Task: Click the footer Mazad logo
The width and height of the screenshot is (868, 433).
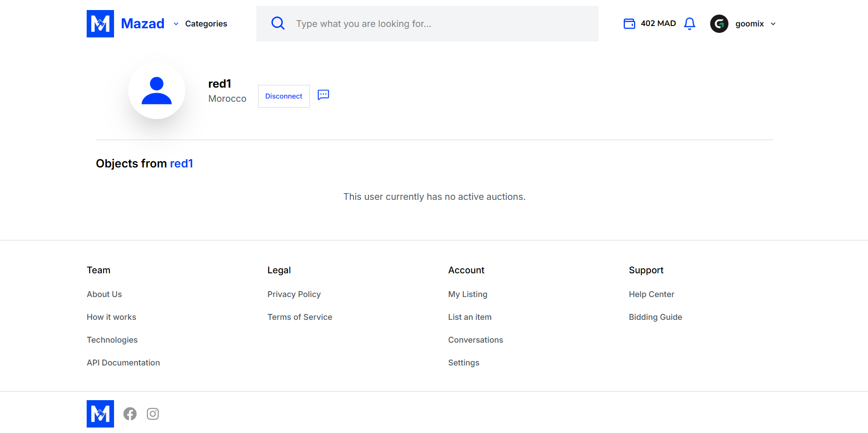Action: coord(100,414)
